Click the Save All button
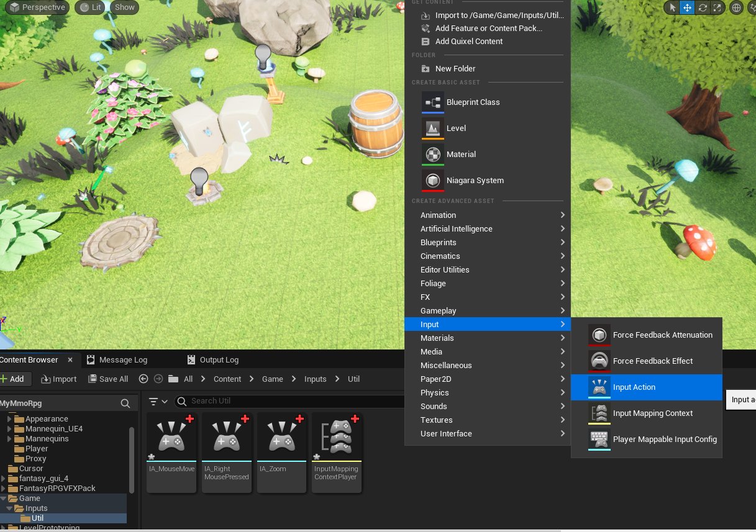This screenshot has width=756, height=532. click(x=108, y=379)
